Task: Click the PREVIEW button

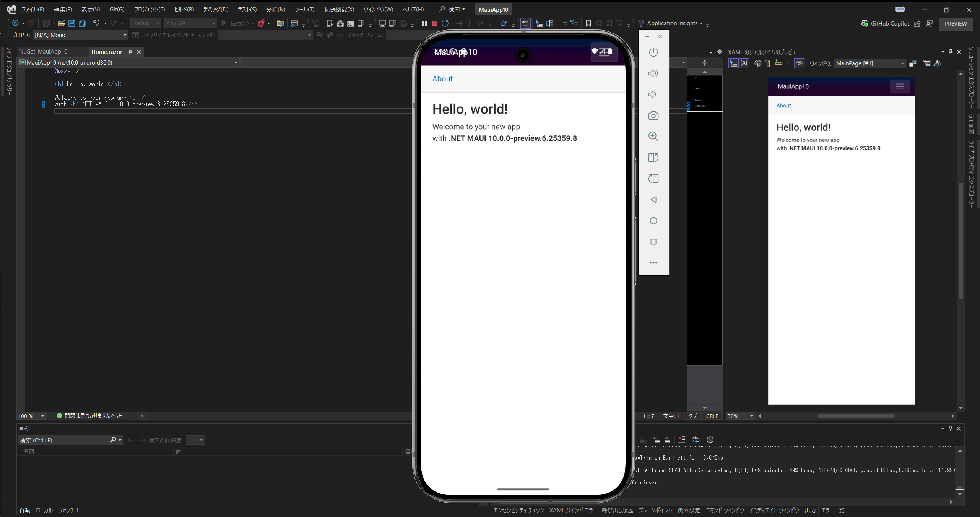Action: pyautogui.click(x=956, y=24)
